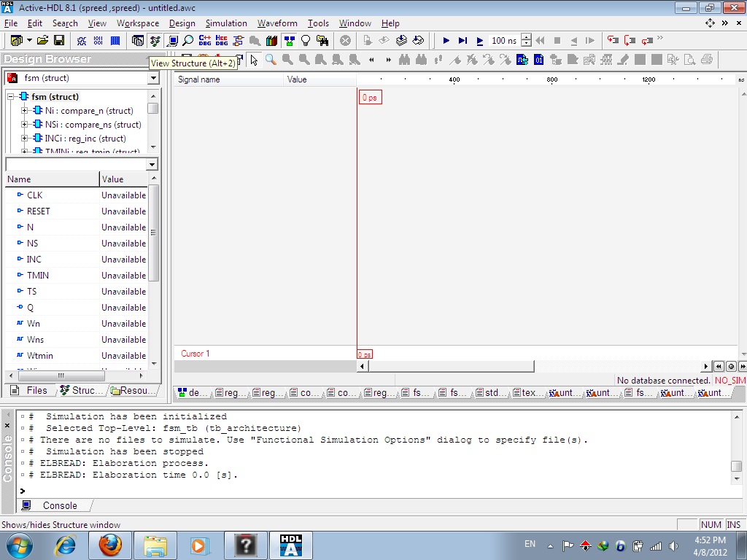Increase simulation run time with spinner up arrow
The image size is (747, 560).
[526, 38]
